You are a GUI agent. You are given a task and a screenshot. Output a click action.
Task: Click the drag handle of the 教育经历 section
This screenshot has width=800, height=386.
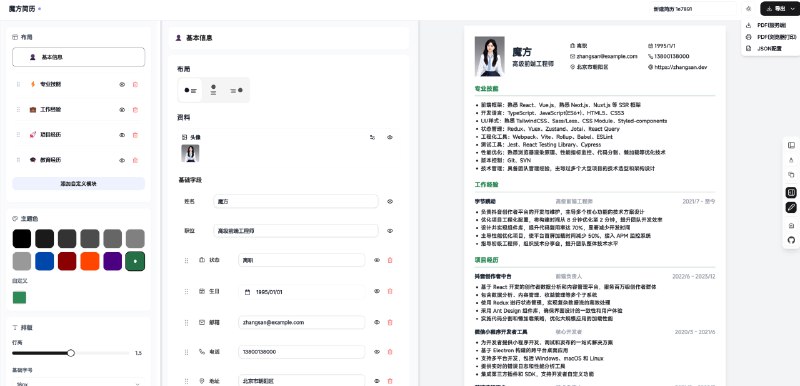19,160
